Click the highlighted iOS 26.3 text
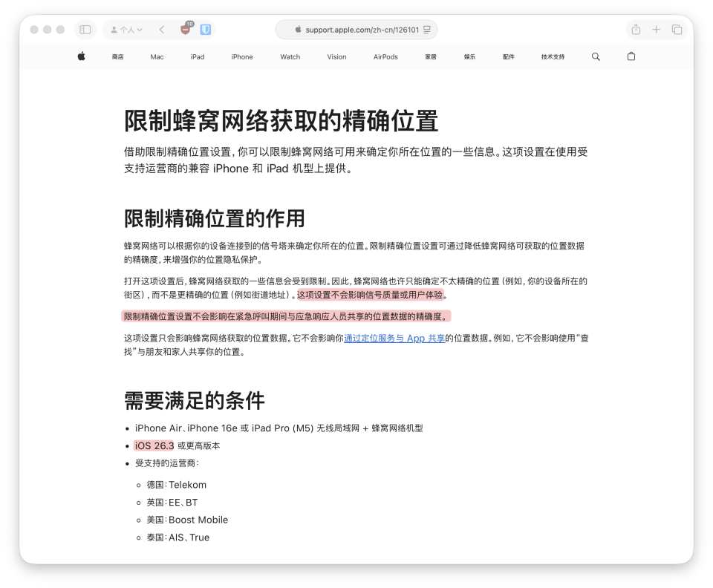Screen dimensions: 713x588 pyautogui.click(x=154, y=445)
